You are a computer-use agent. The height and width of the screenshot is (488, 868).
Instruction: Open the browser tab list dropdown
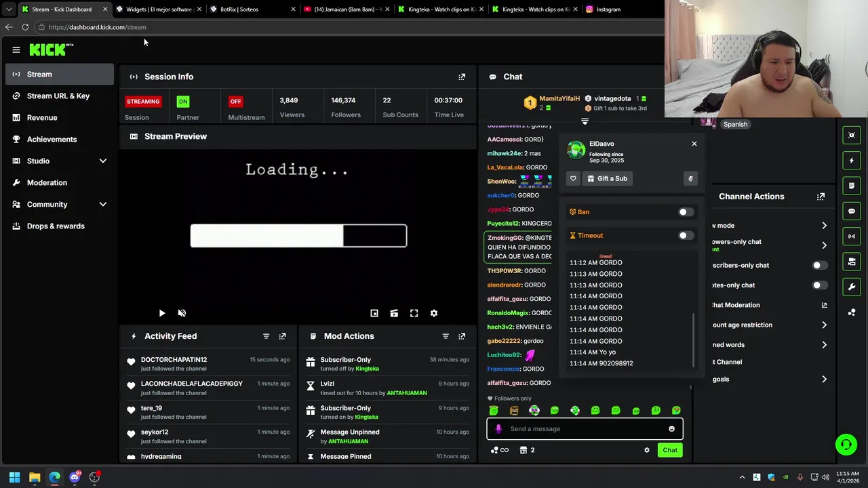[8, 9]
